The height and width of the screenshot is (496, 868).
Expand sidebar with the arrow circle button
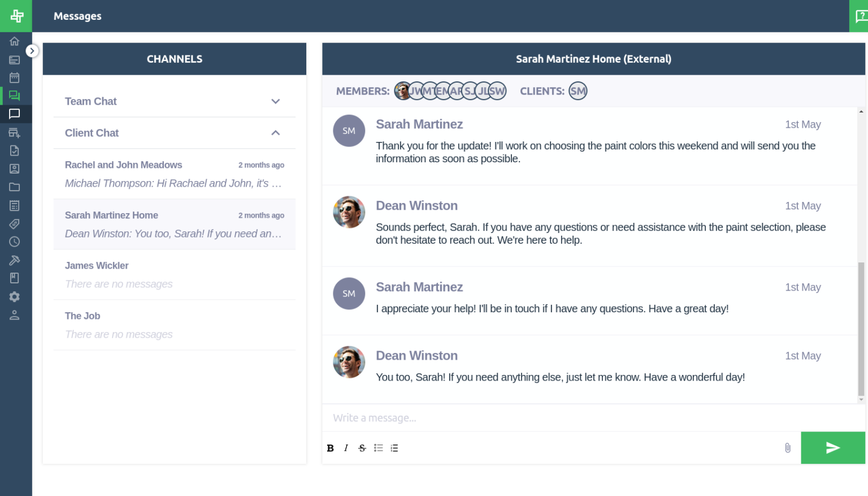pos(32,51)
